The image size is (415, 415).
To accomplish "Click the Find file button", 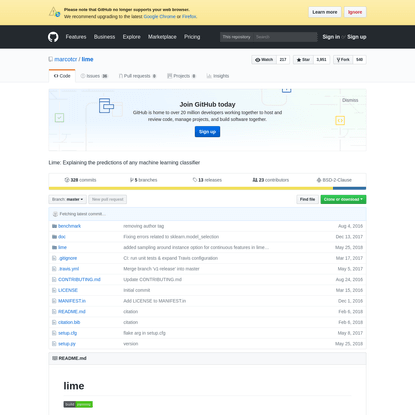I will point(307,199).
